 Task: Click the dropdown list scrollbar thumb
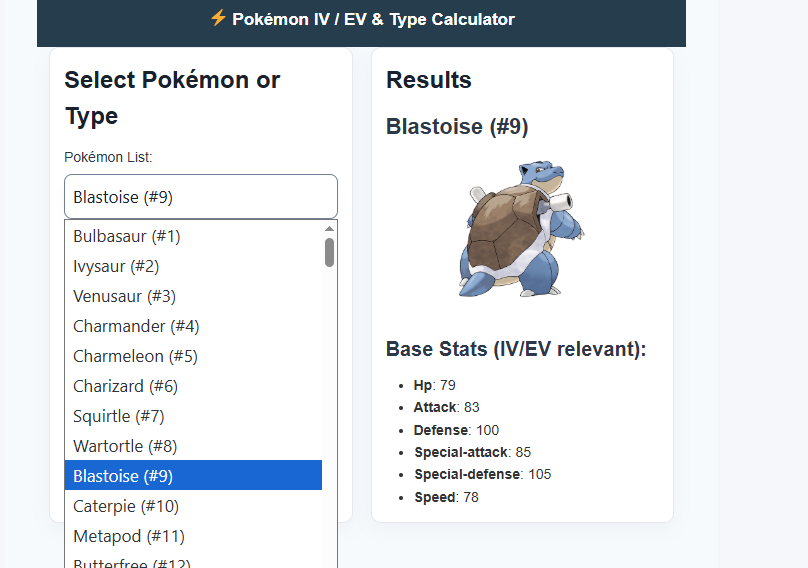(329, 252)
